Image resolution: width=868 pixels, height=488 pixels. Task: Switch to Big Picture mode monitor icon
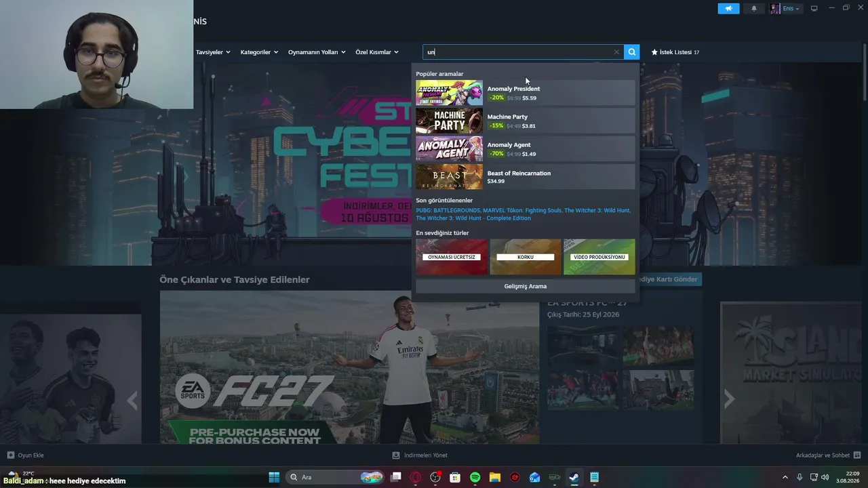click(x=814, y=9)
